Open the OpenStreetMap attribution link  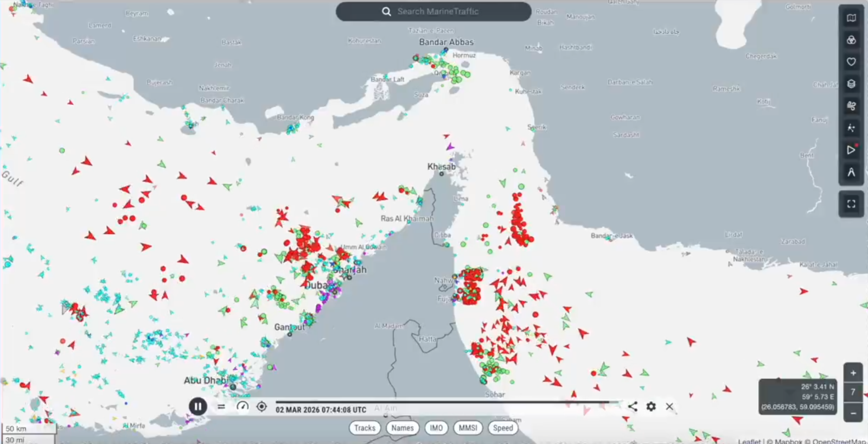point(839,441)
